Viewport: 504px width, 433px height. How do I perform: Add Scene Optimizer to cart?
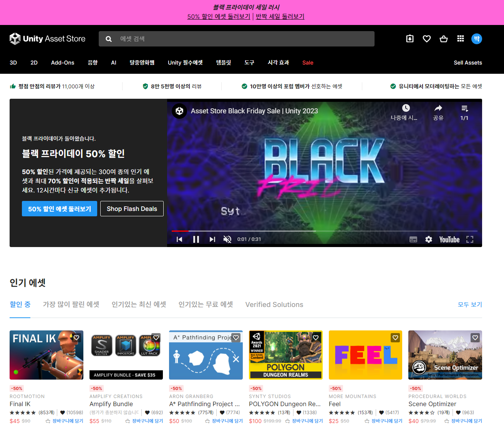click(x=463, y=421)
